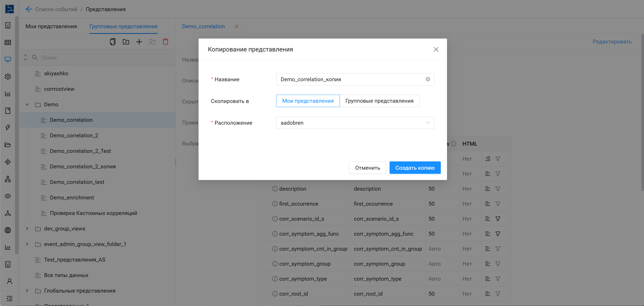Select Test_представления_AS in tree
644x306 pixels.
[x=75, y=260]
